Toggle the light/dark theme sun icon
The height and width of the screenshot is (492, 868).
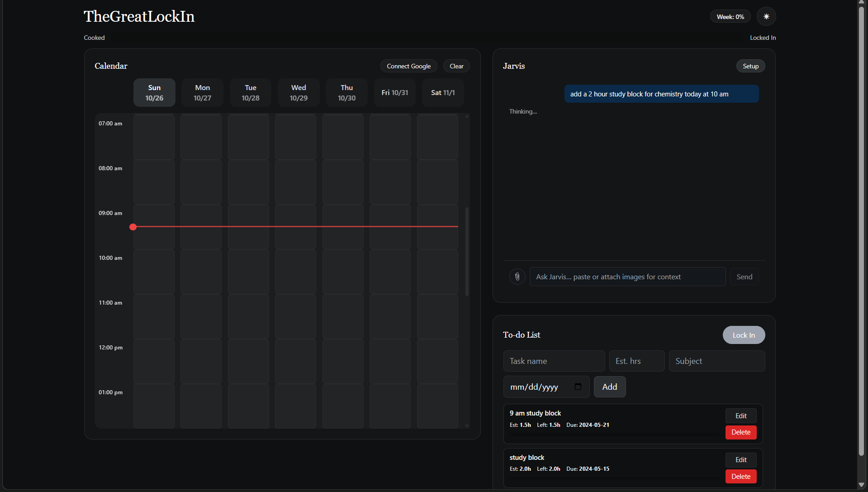tap(766, 17)
